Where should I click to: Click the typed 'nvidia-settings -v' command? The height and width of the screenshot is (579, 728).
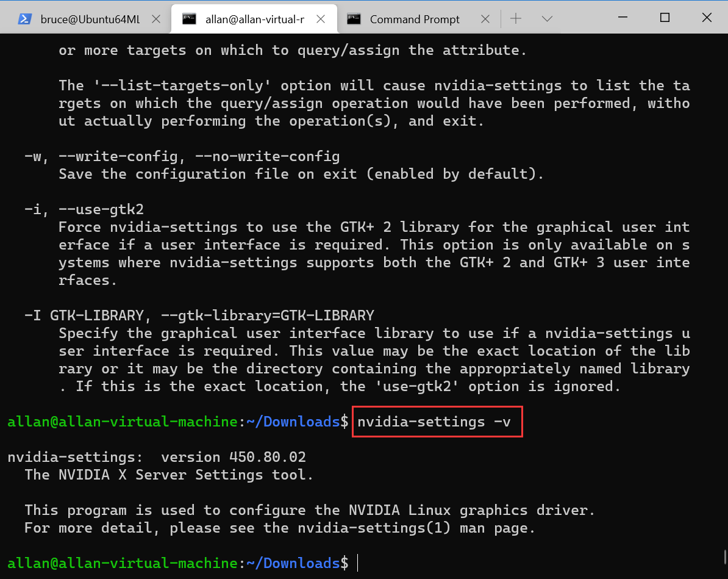(x=434, y=422)
